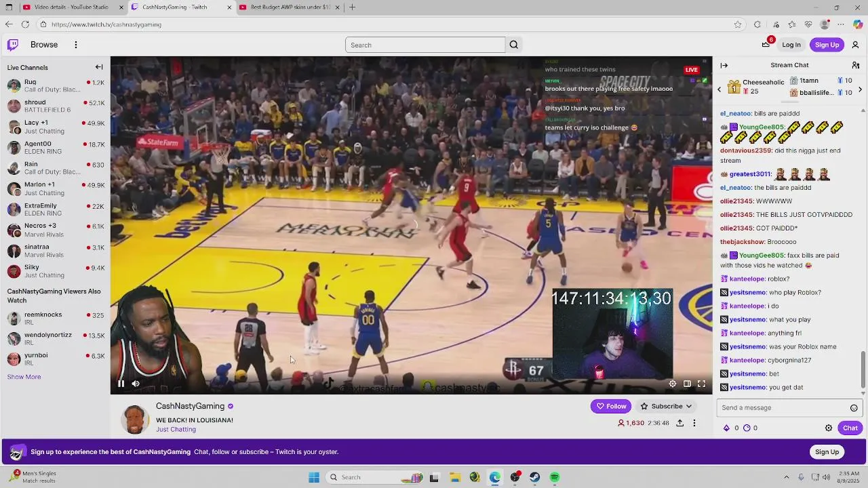
Task: Click the Just Chatting category link
Action: pyautogui.click(x=176, y=429)
